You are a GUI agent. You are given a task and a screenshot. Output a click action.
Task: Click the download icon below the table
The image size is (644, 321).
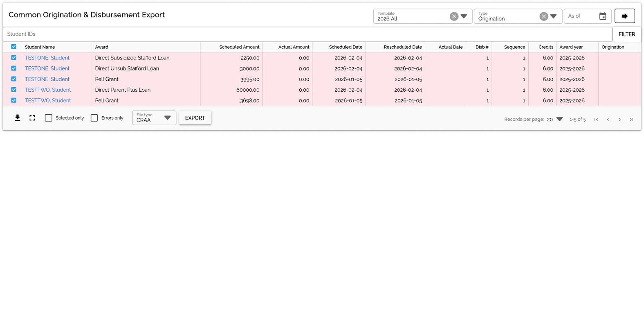[18, 118]
